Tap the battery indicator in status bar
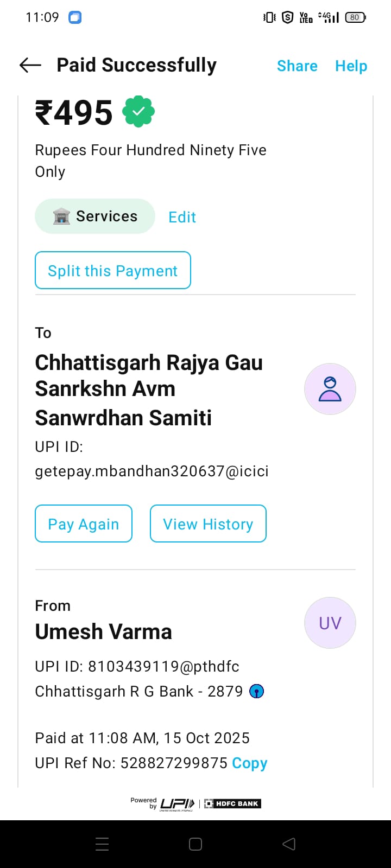 point(355,17)
